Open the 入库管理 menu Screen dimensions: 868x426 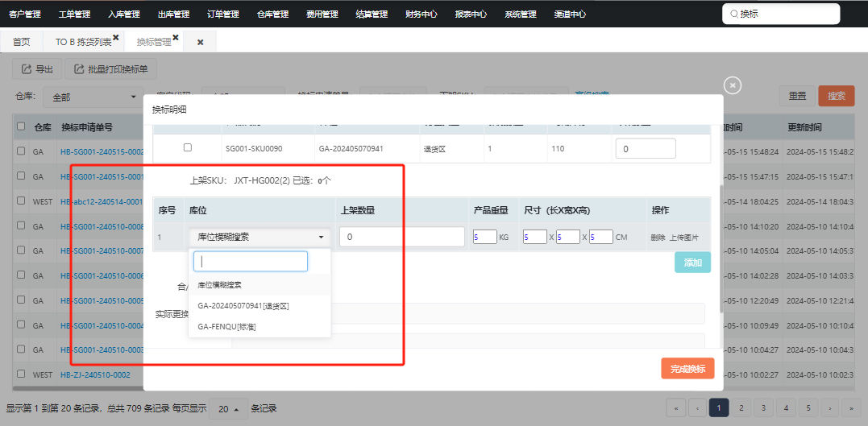[124, 14]
